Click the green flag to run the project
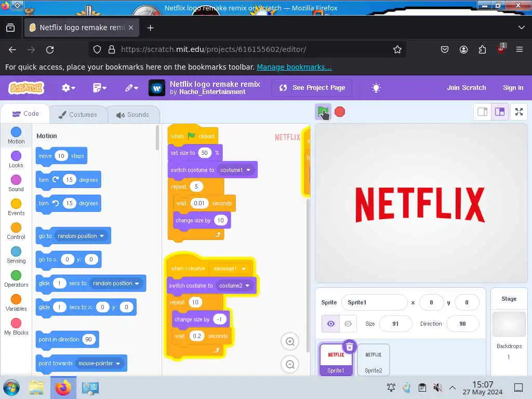Image resolution: width=532 pixels, height=399 pixels. (323, 112)
